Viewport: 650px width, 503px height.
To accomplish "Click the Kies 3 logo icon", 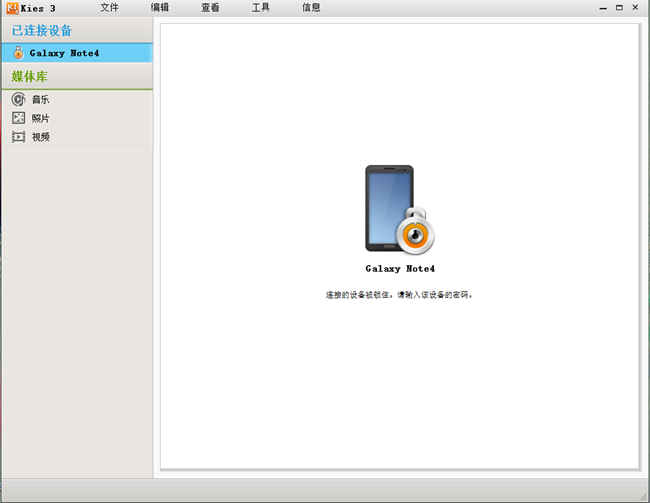I will pyautogui.click(x=11, y=7).
